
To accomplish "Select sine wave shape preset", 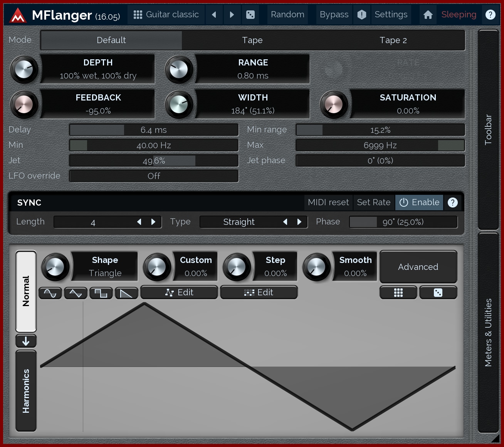I will click(x=50, y=293).
